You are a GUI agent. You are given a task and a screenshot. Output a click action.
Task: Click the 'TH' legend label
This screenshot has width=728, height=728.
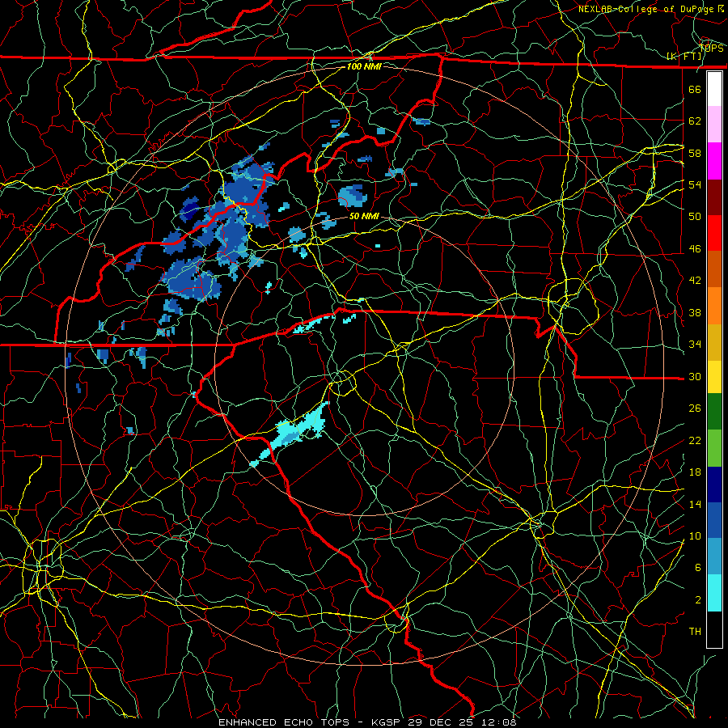point(695,632)
